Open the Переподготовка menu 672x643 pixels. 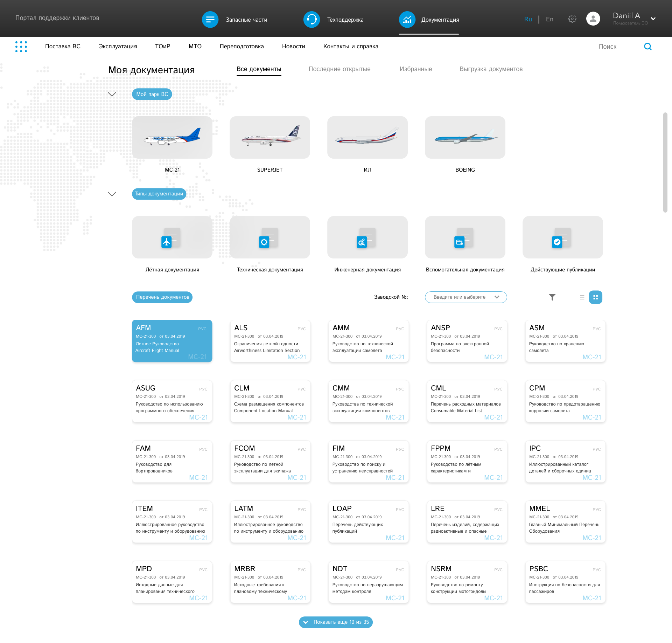pos(242,46)
